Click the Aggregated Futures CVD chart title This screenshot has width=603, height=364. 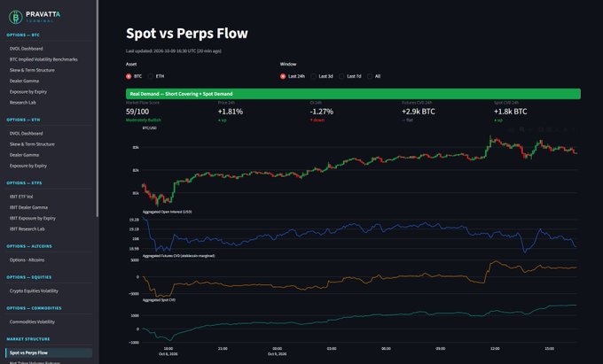pyautogui.click(x=178, y=256)
